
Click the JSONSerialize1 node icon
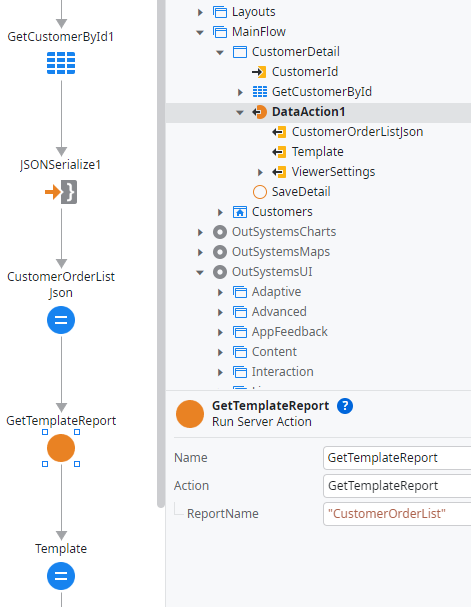click(61, 192)
